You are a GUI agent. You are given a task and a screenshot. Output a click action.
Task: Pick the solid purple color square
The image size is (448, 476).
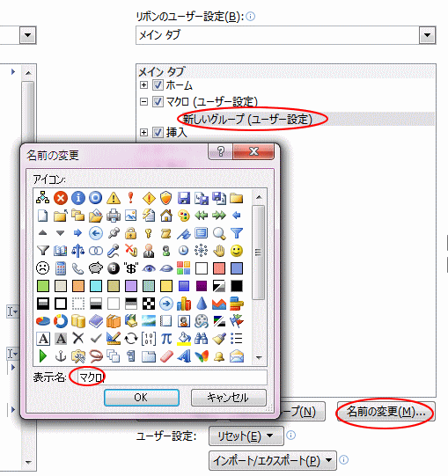click(x=201, y=286)
